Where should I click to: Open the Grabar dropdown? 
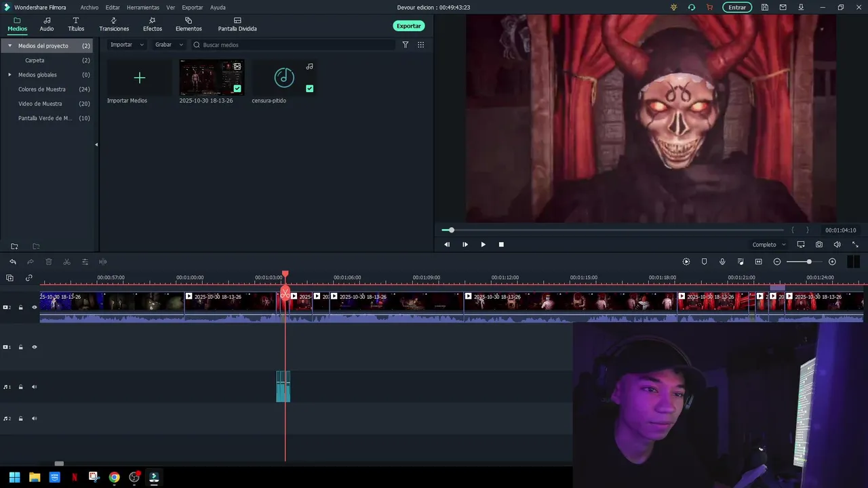(x=169, y=45)
